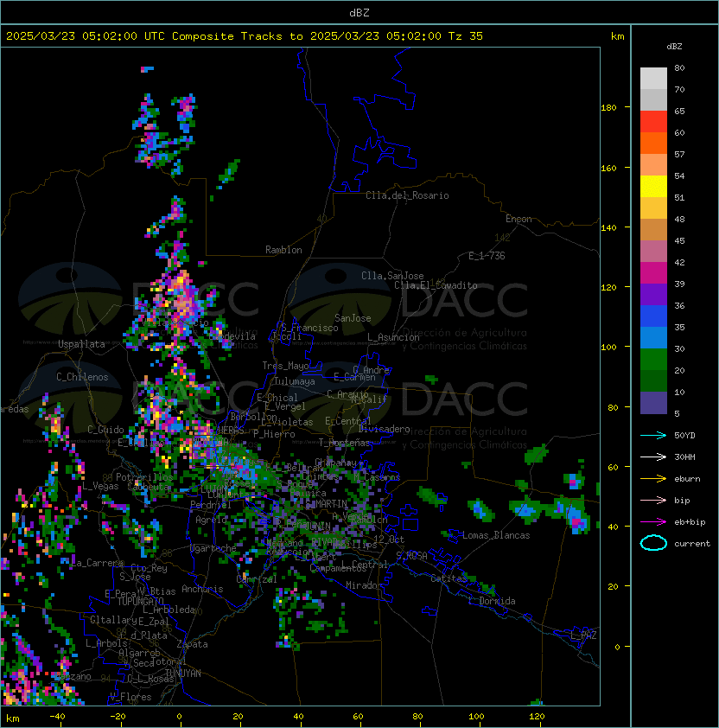Click the 'eburn' legend label
The image size is (719, 728).
point(687,479)
